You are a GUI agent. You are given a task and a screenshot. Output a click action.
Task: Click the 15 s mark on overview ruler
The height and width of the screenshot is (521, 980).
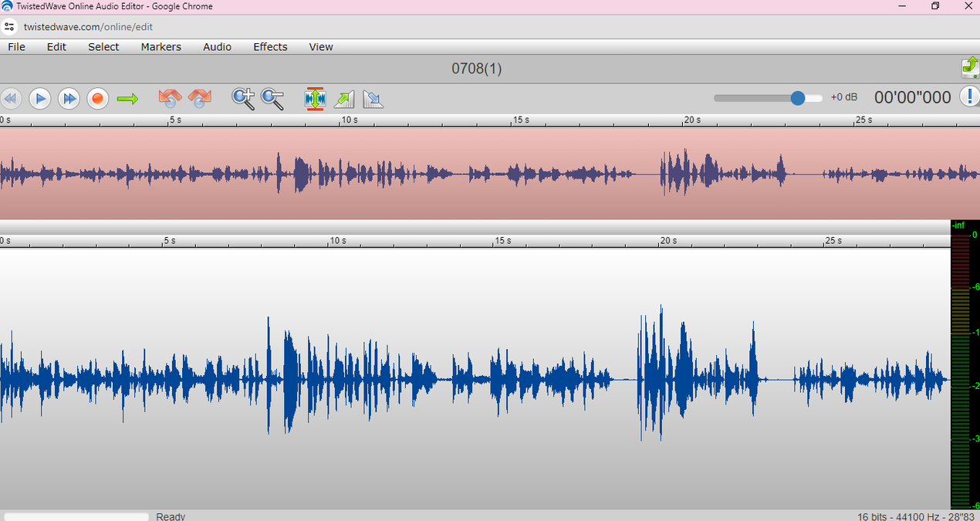521,120
